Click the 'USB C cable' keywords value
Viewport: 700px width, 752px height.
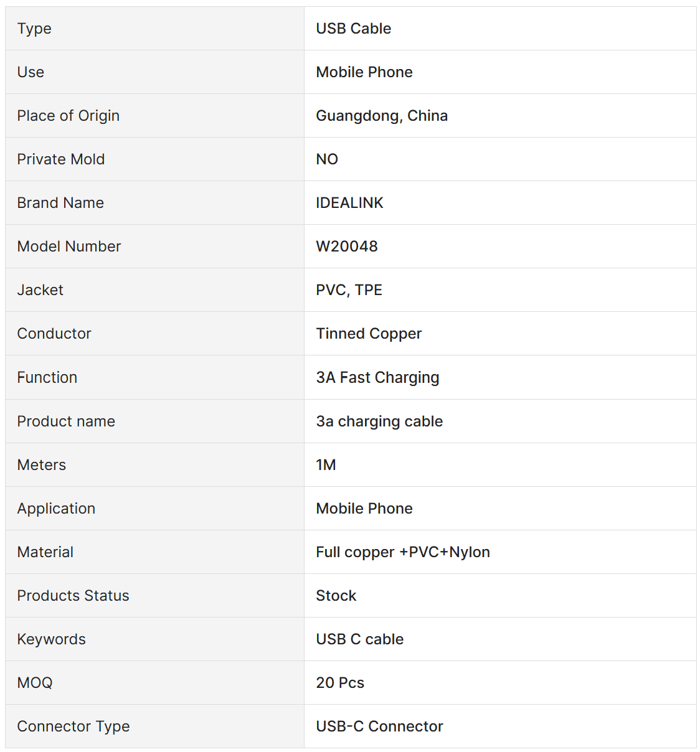[x=359, y=639]
